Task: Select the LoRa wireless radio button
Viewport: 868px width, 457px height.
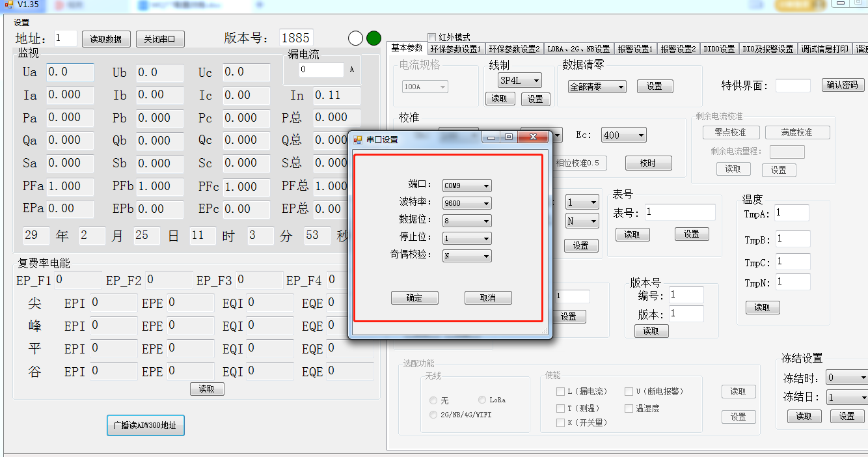Action: pos(482,400)
